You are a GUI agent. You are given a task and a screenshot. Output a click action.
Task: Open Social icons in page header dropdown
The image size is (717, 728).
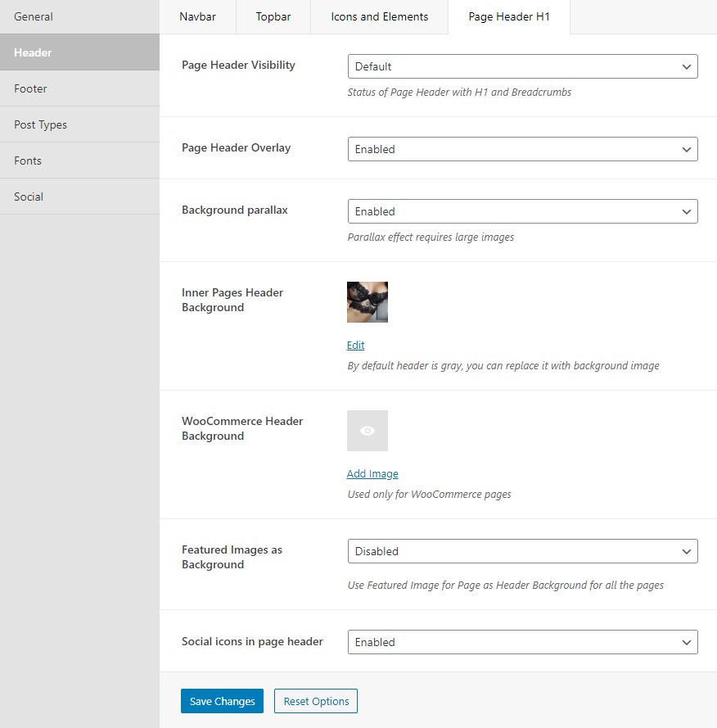[x=522, y=642]
